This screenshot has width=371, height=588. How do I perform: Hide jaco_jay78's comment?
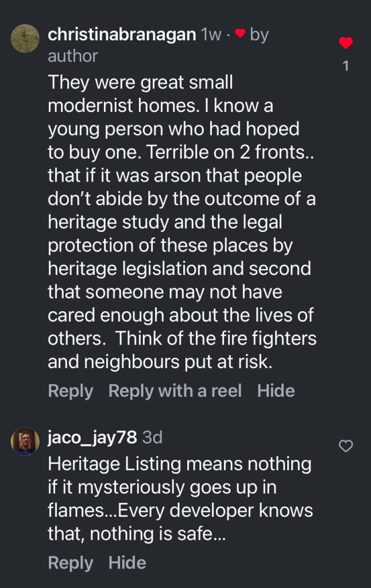(127, 563)
